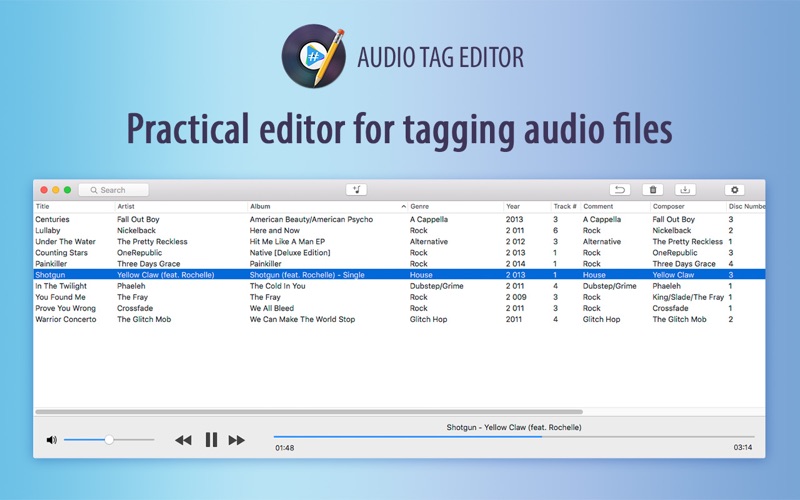Click artist cell The Pretty Reckless
Image resolution: width=800 pixels, height=500 pixels.
coord(152,242)
